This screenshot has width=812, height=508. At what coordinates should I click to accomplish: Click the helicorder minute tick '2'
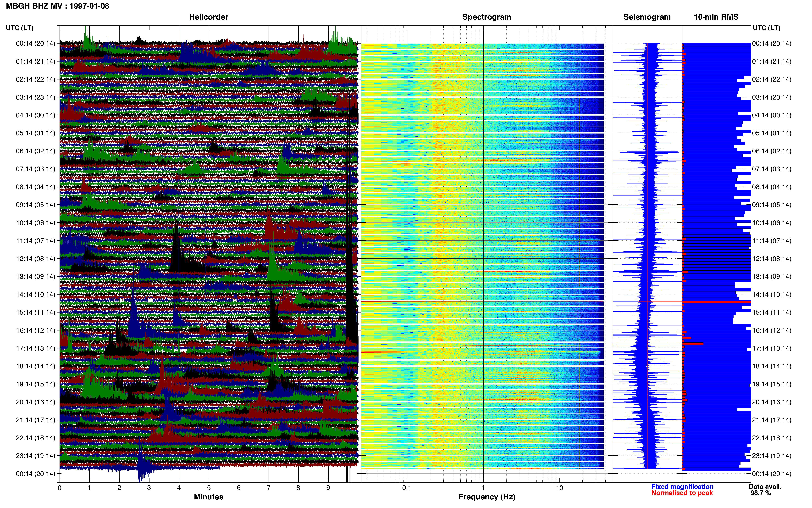[119, 488]
